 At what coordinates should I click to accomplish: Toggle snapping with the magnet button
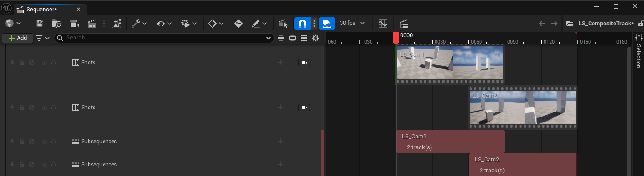click(x=302, y=23)
